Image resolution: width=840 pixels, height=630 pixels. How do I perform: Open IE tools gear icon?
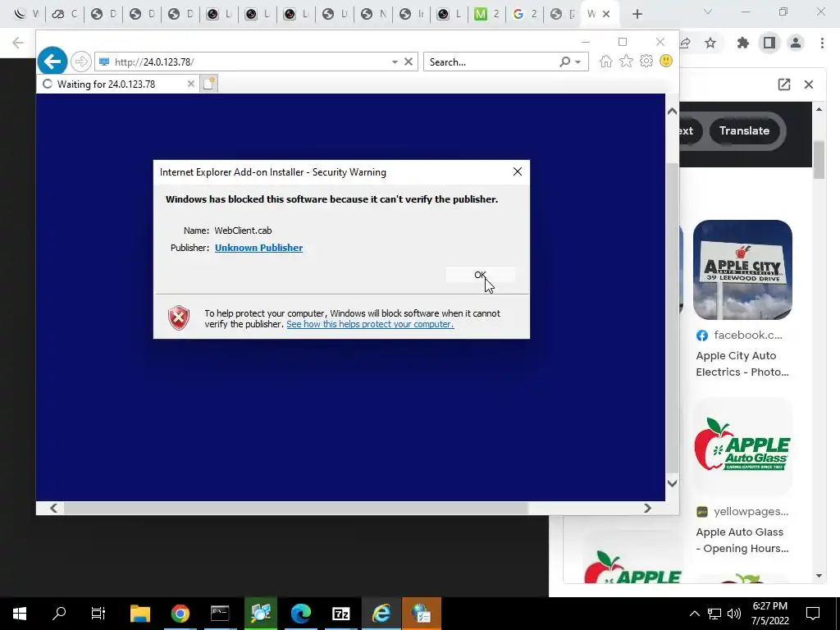[646, 61]
